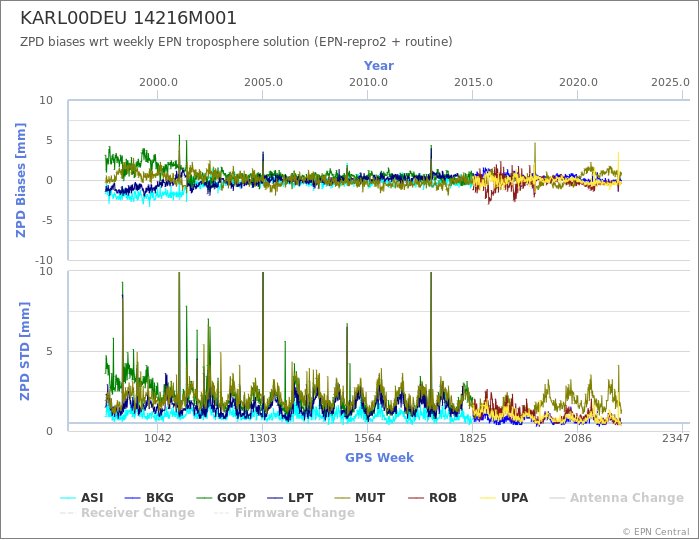700x540 pixels.
Task: Click the green GOP legend line marker
Action: point(204,498)
